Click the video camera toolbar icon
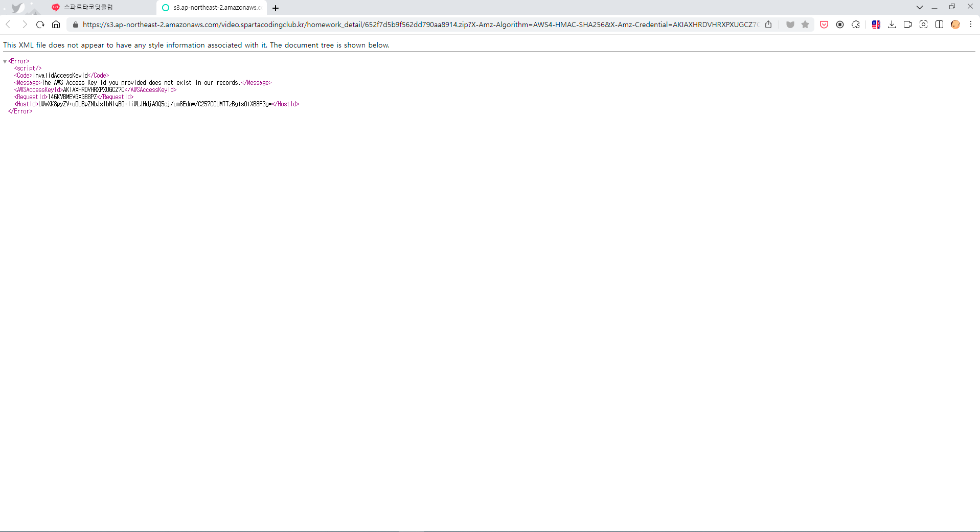Image resolution: width=980 pixels, height=532 pixels. pos(908,25)
